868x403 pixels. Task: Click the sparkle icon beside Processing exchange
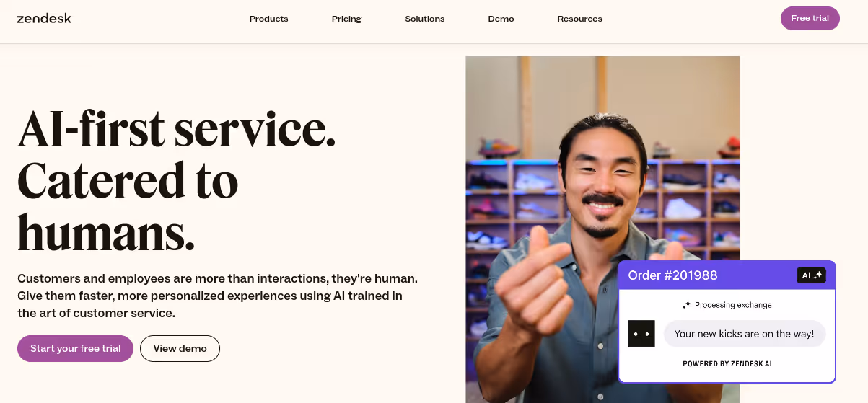687,305
